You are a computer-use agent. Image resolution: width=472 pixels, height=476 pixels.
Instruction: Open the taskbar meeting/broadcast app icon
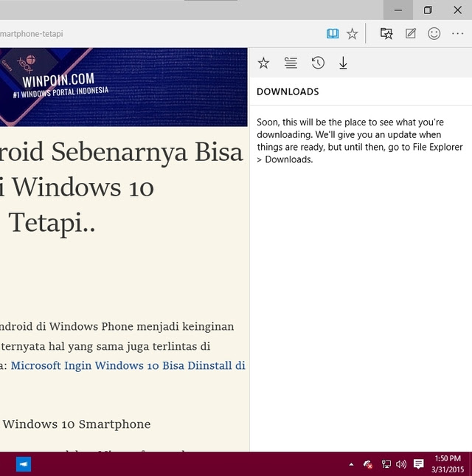coord(24,464)
